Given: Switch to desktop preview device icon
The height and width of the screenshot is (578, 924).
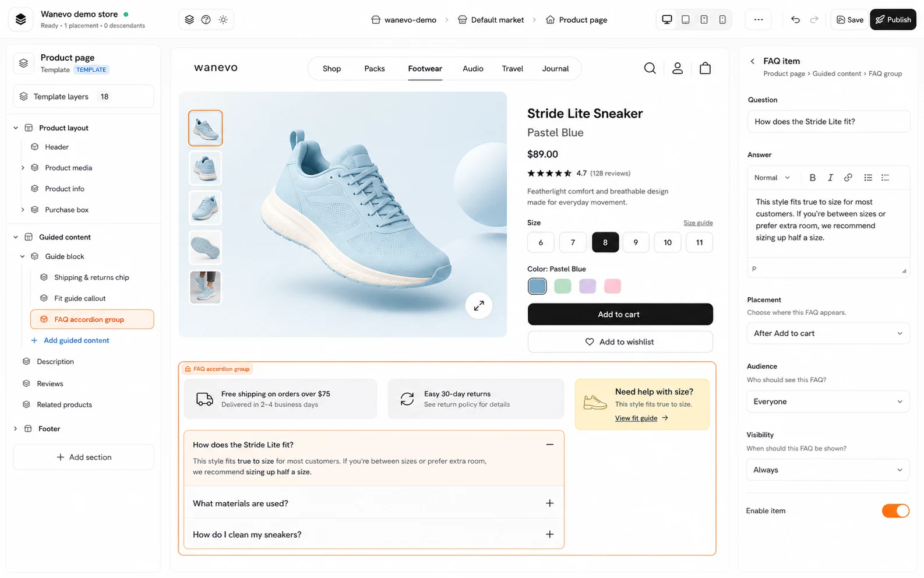Looking at the screenshot, I should [x=667, y=20].
